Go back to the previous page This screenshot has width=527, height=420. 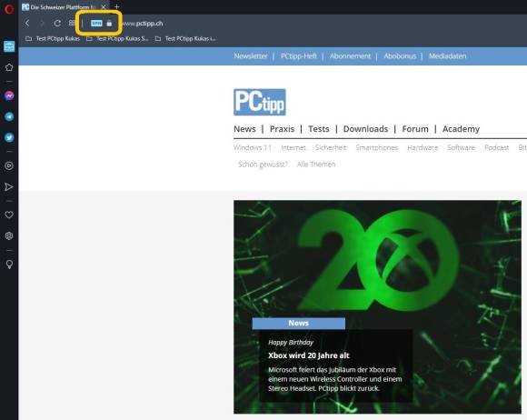tap(27, 24)
